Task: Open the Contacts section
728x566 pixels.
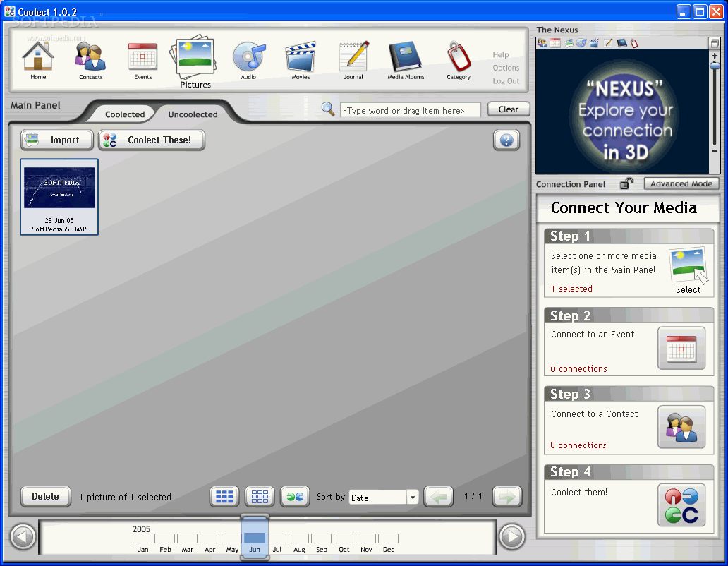Action: 90,61
